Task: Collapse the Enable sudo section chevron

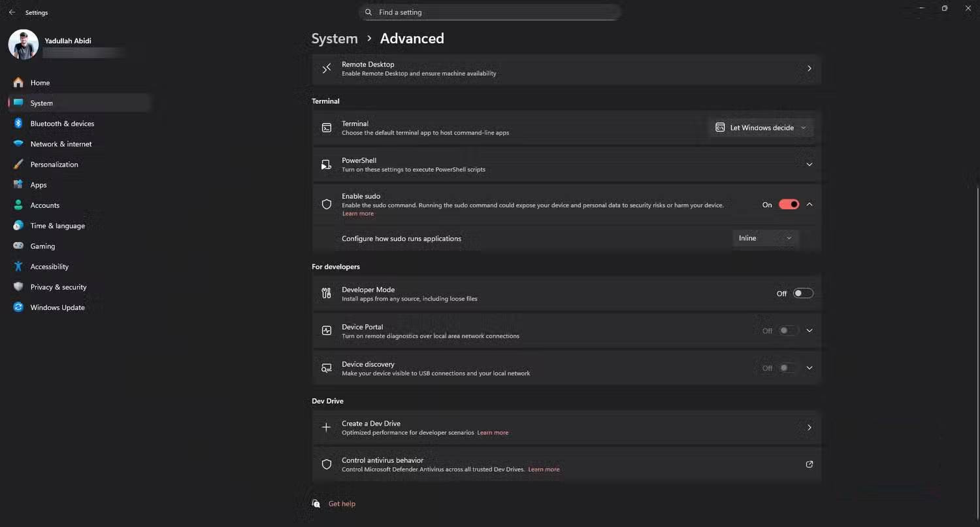Action: tap(809, 205)
